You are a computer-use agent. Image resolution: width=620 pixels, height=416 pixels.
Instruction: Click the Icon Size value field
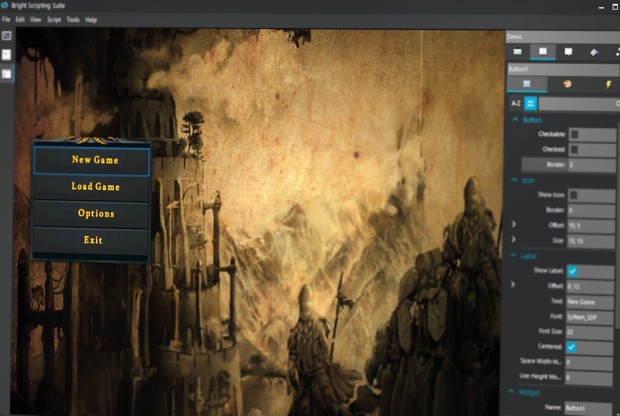click(x=590, y=240)
